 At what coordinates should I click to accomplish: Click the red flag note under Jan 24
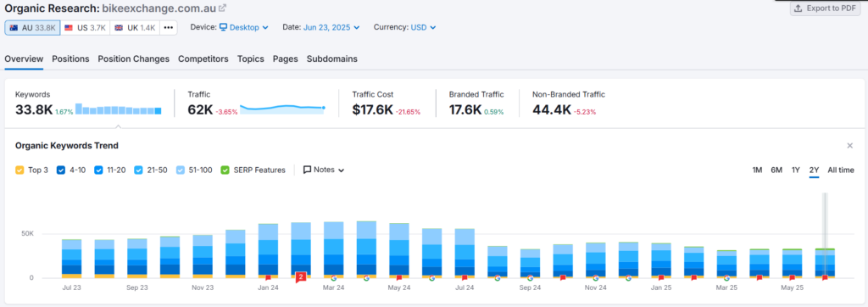[268, 277]
